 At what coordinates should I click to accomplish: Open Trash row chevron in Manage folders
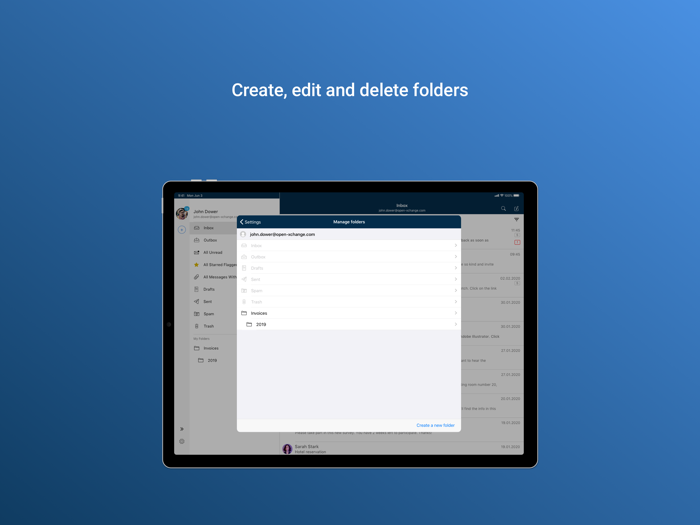(455, 302)
